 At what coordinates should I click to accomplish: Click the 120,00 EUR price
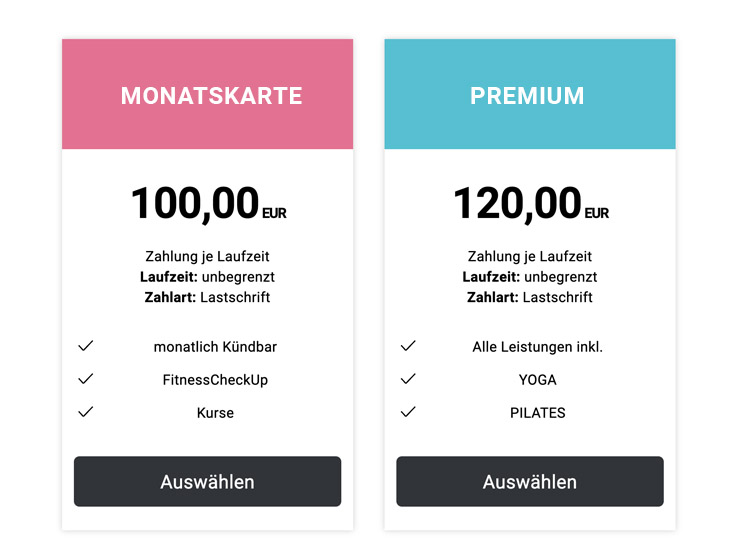coord(530,204)
